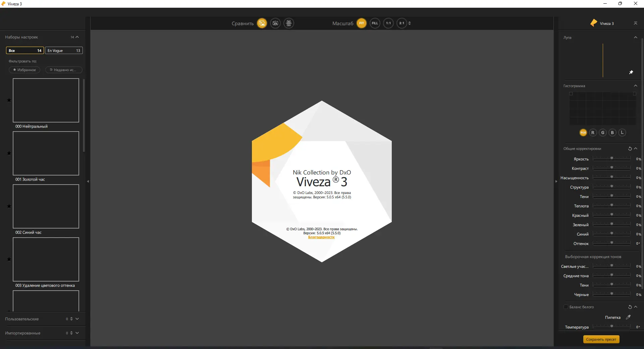Select the single image compare view
This screenshot has width=644, height=349.
tap(262, 23)
